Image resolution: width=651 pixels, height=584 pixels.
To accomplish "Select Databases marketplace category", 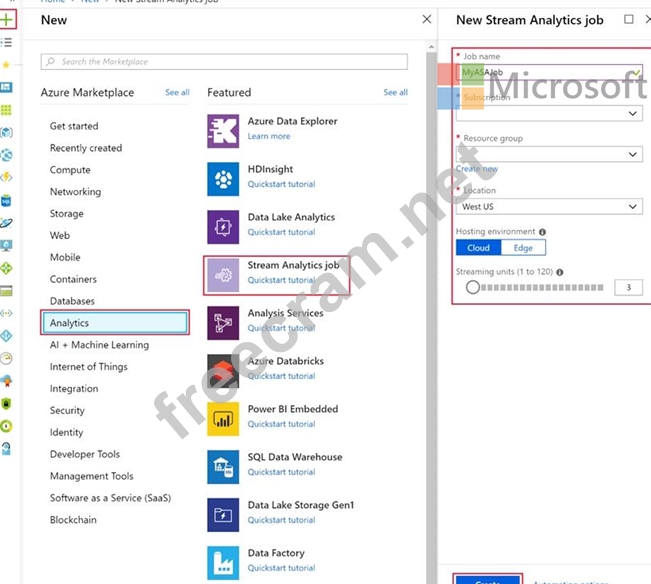I will point(72,301).
